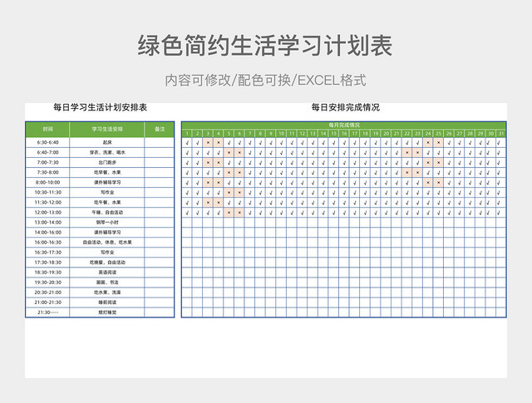Click the day 3 × cell in 起床 row
The height and width of the screenshot is (403, 532).
tap(208, 143)
